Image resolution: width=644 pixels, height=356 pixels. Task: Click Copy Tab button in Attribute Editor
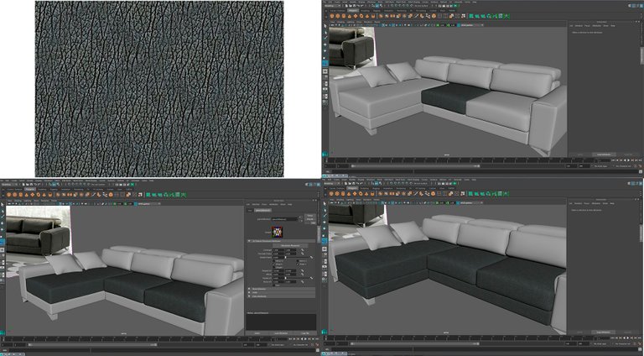click(x=305, y=333)
